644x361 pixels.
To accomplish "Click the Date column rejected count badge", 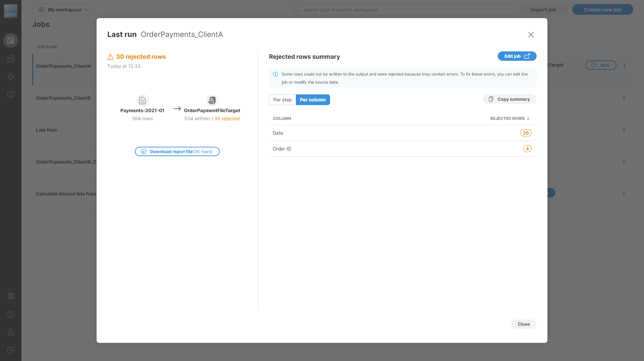I will coord(526,133).
